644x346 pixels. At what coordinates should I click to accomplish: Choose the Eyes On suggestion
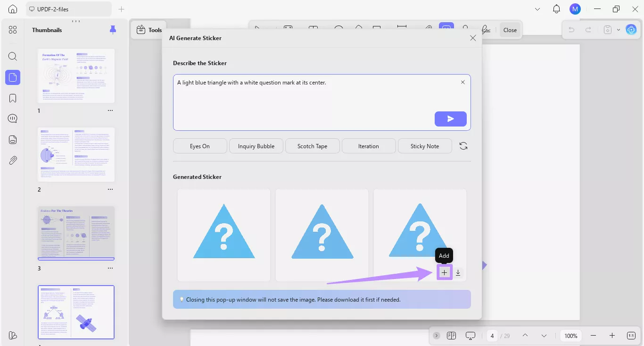point(200,146)
